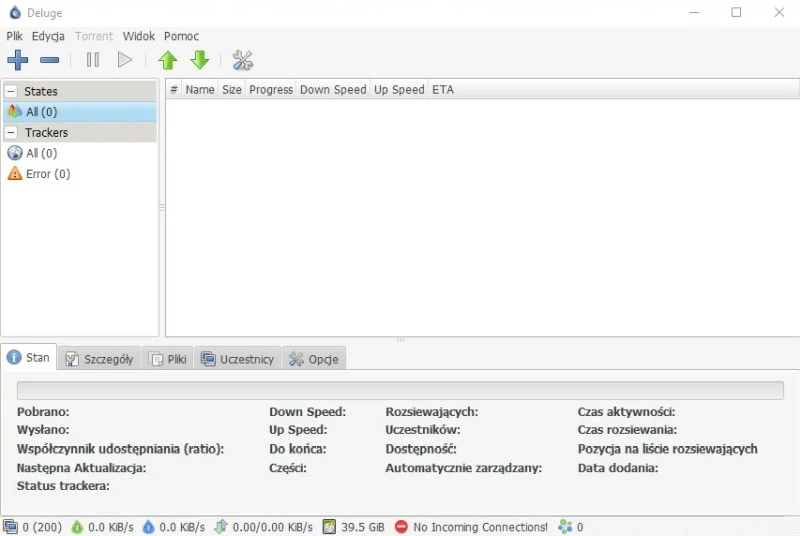Open the Widok menu
Viewport: 800px width, 536px height.
click(139, 36)
